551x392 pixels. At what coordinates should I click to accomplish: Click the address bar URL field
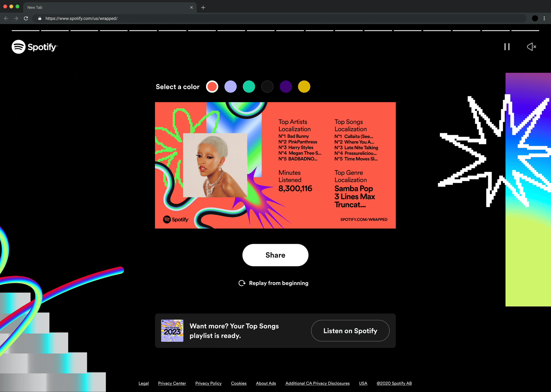tap(279, 18)
